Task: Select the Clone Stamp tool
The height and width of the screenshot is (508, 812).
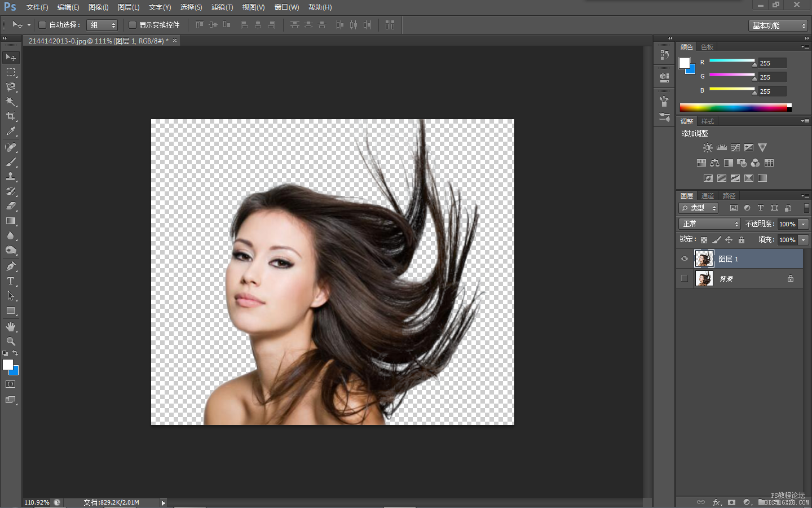Action: click(x=11, y=177)
